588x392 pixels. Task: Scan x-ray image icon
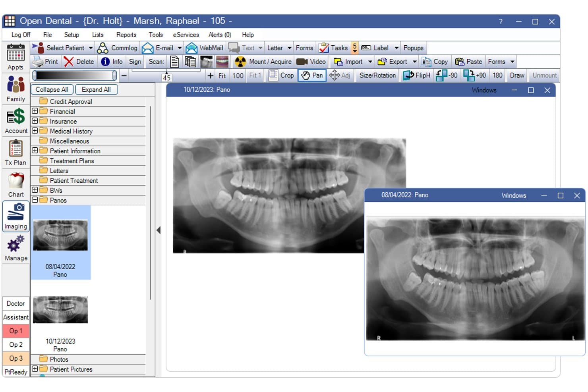coord(206,62)
